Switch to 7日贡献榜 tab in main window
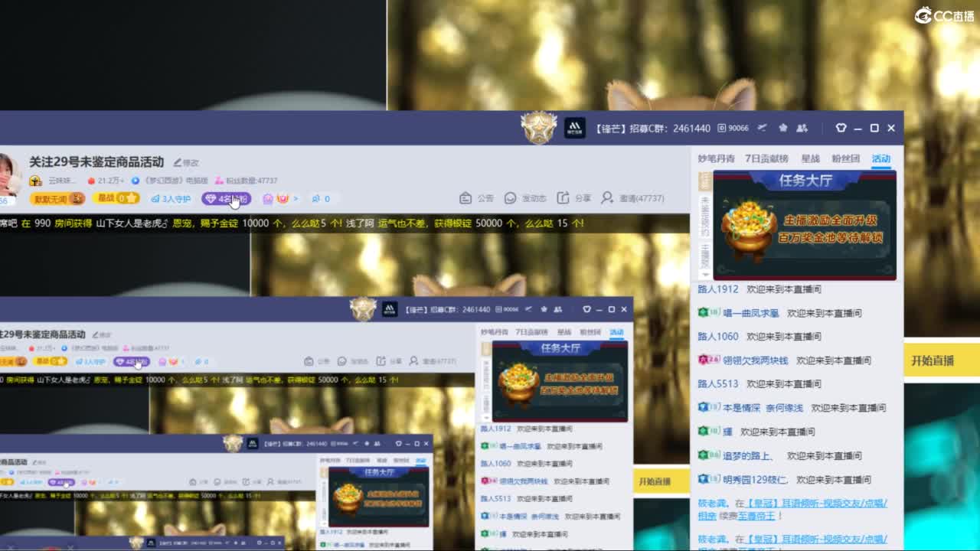This screenshot has height=551, width=980. click(766, 159)
